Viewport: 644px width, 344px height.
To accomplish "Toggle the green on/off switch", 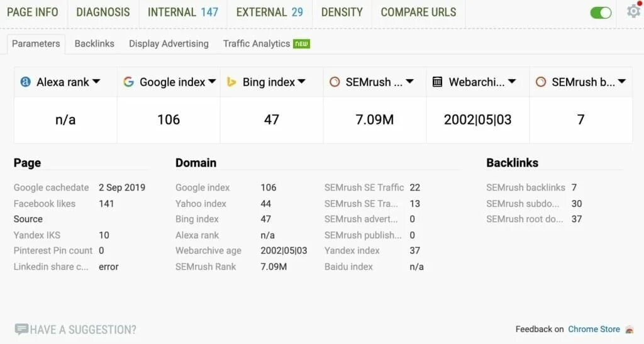I will tap(601, 13).
